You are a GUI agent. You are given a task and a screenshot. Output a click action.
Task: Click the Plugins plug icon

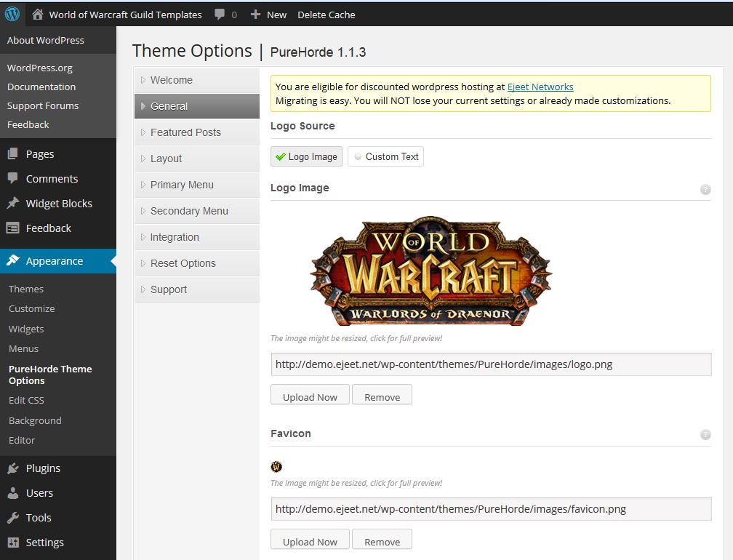(x=13, y=468)
